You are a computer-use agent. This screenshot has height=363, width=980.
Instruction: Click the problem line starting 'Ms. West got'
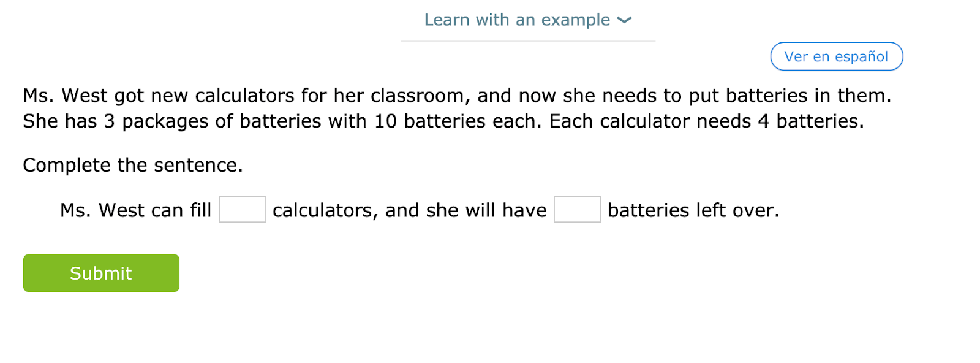point(456,96)
